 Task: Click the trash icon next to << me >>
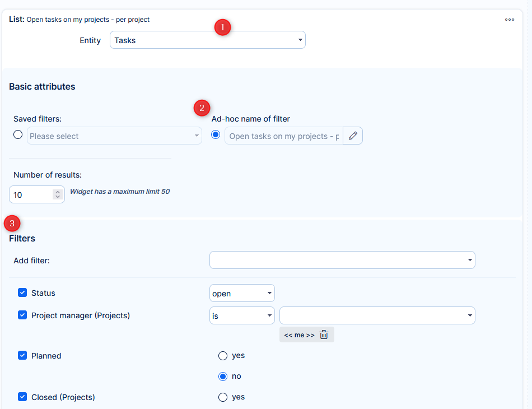[x=324, y=335]
